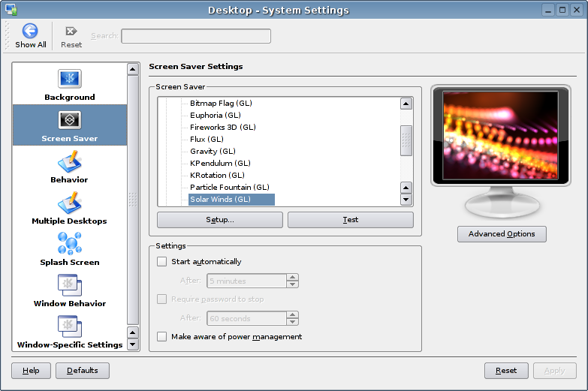Enable Start automatically checkbox
Image resolution: width=588 pixels, height=391 pixels.
point(161,262)
